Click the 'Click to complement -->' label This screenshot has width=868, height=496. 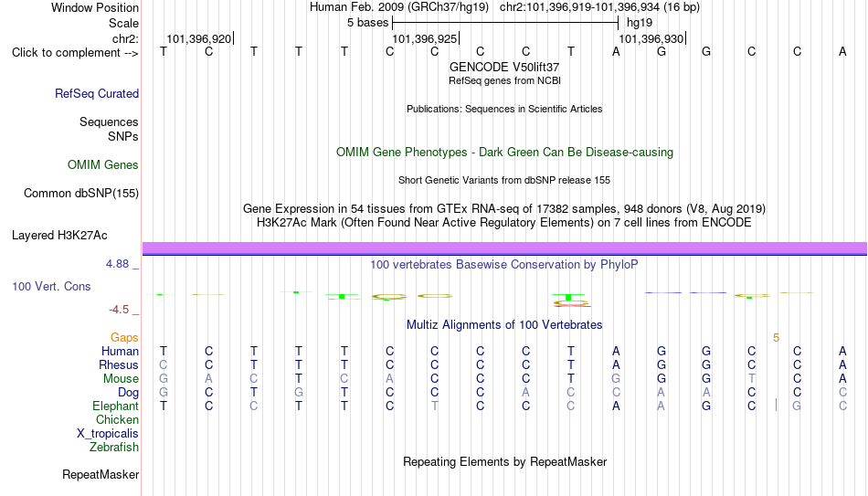[75, 53]
